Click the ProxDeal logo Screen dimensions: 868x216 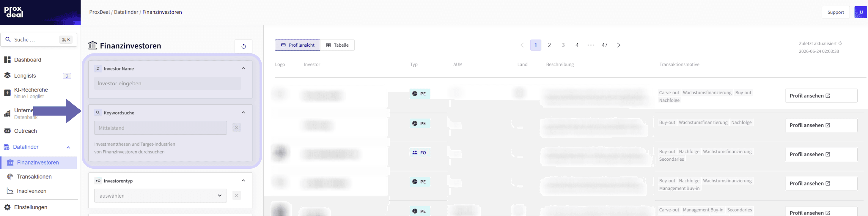(13, 12)
